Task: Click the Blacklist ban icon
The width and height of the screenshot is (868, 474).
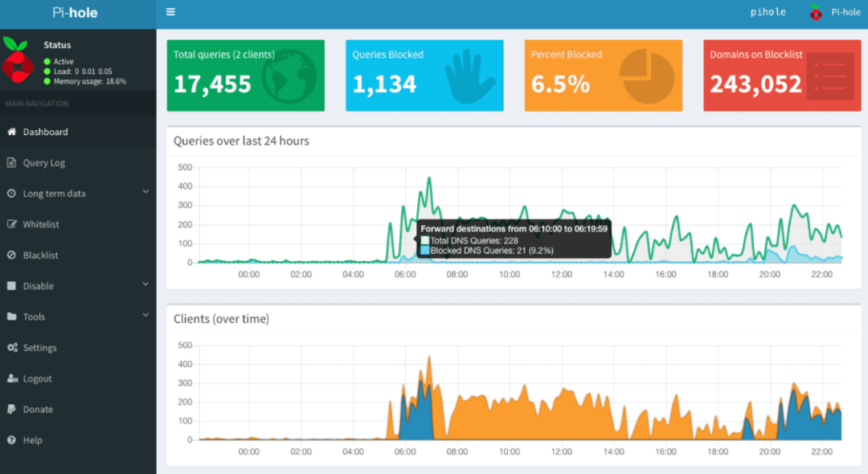Action: coord(11,255)
